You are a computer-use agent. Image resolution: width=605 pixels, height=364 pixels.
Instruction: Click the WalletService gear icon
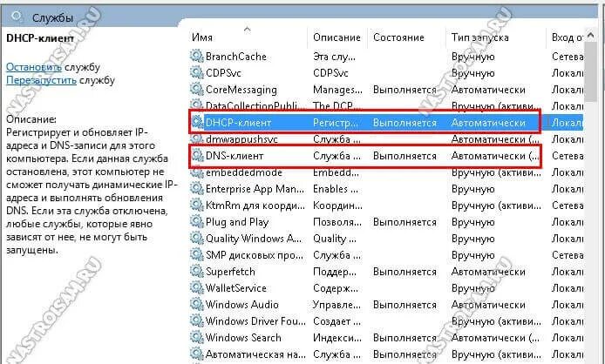coord(197,288)
